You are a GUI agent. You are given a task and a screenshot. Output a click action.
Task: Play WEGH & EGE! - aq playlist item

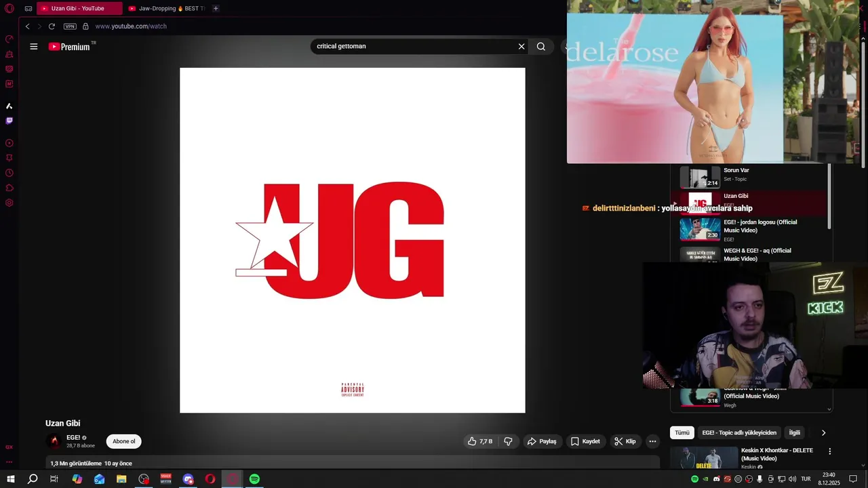[749, 255]
